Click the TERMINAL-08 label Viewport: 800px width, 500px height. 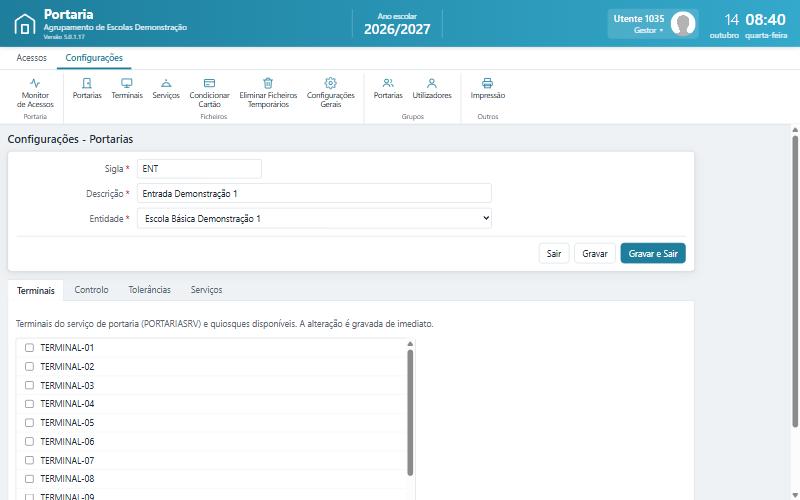click(x=67, y=479)
